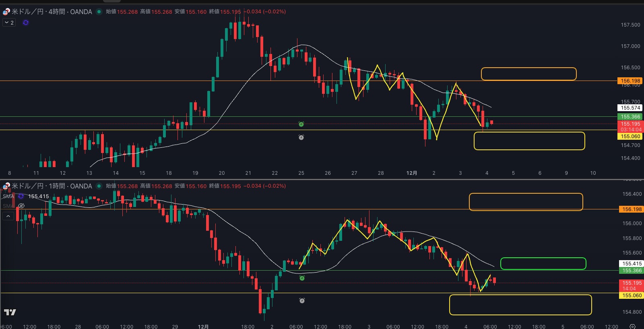The width and height of the screenshot is (644, 329).
Task: Collapse the indicator legend in the lower chart
Action: pyautogui.click(x=8, y=216)
